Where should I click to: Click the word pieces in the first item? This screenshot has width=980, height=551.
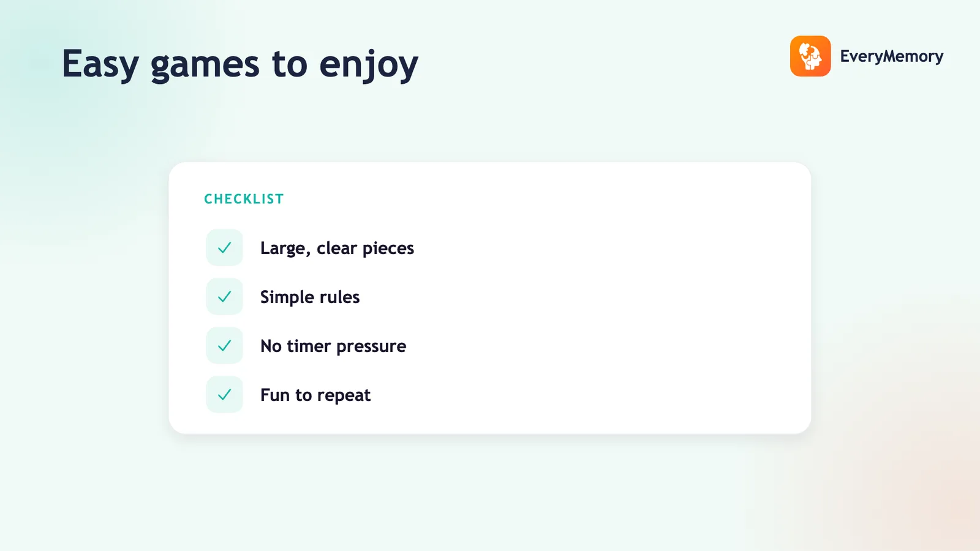388,249
